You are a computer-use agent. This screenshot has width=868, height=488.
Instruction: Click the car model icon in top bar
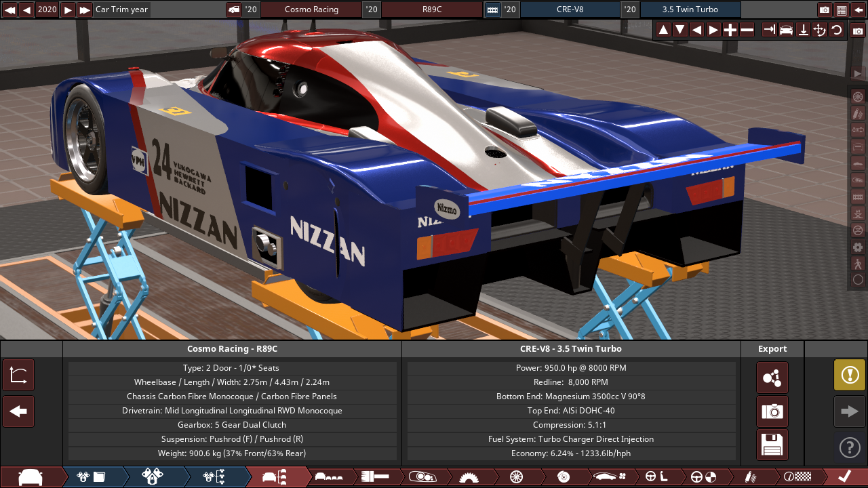tap(234, 9)
